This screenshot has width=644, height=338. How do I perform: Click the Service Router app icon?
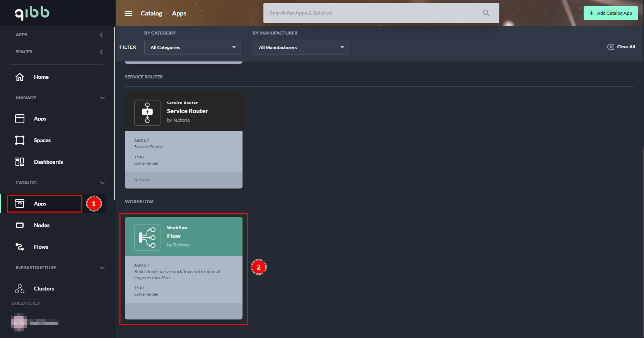147,112
